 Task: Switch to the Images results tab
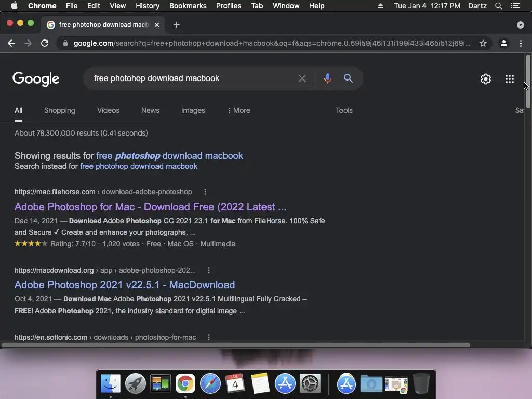pyautogui.click(x=193, y=110)
